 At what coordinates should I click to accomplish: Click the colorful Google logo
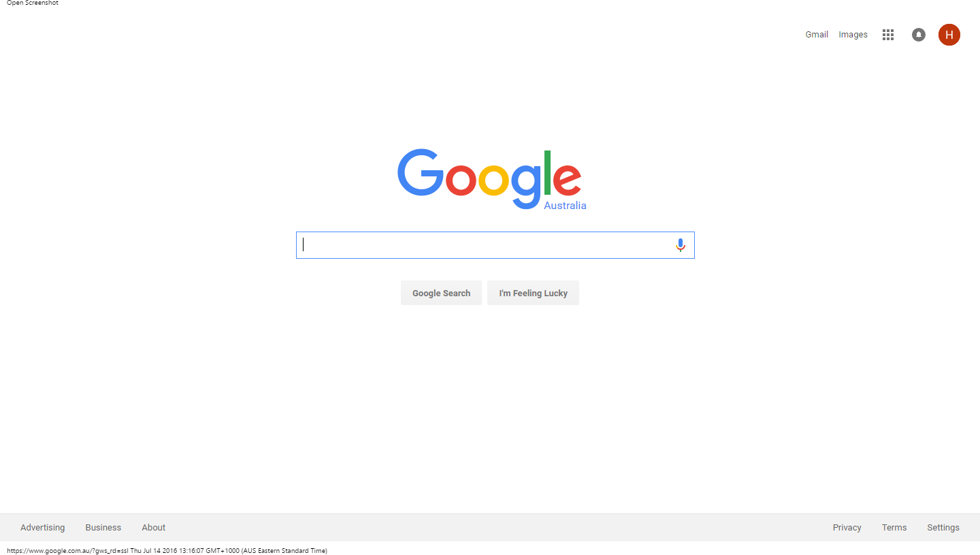pyautogui.click(x=489, y=178)
